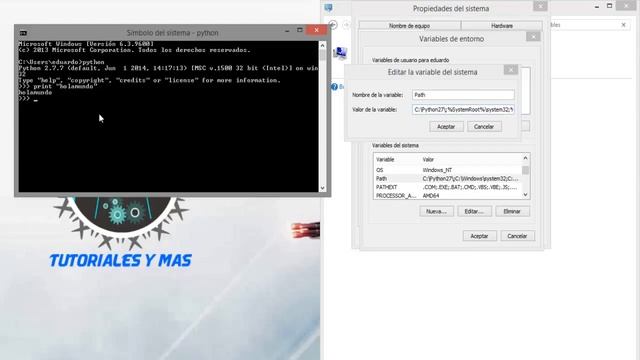Image resolution: width=640 pixels, height=360 pixels.
Task: Maximize the Command Prompt window
Action: 300,30
